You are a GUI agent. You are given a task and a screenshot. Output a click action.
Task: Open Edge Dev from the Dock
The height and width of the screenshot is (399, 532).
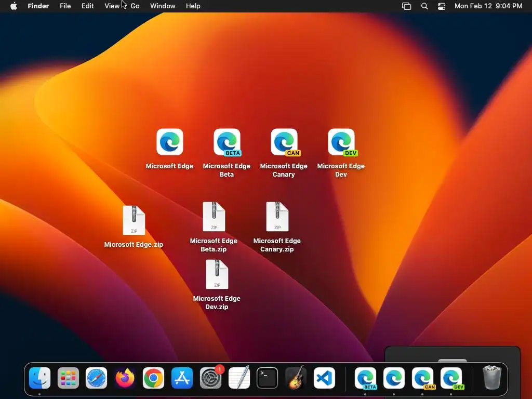tap(451, 378)
